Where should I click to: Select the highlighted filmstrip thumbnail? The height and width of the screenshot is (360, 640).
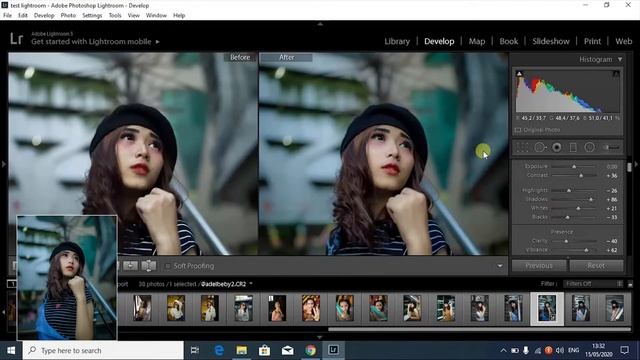point(547,309)
